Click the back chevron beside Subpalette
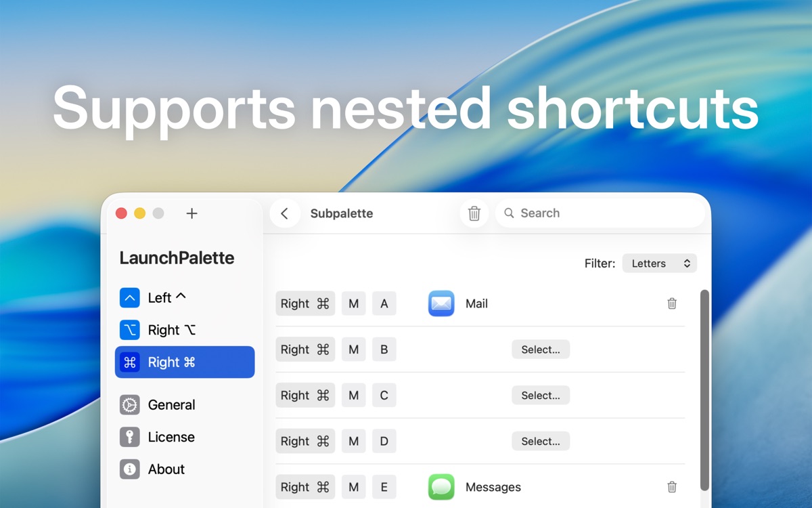Viewport: 812px width, 508px height. pyautogui.click(x=285, y=213)
